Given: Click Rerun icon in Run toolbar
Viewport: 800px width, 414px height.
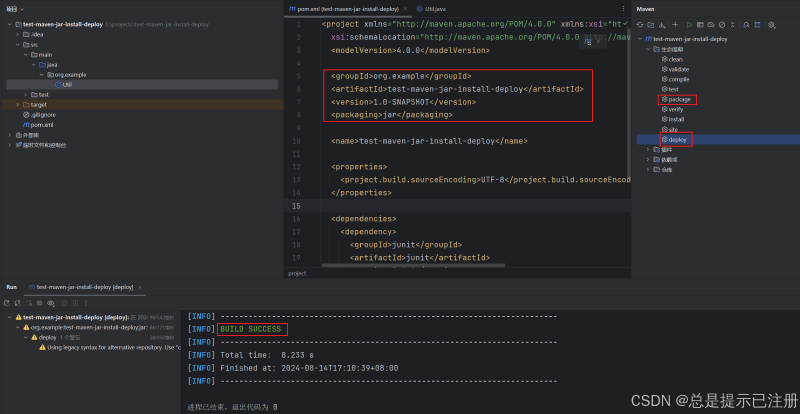Looking at the screenshot, I should point(7,303).
